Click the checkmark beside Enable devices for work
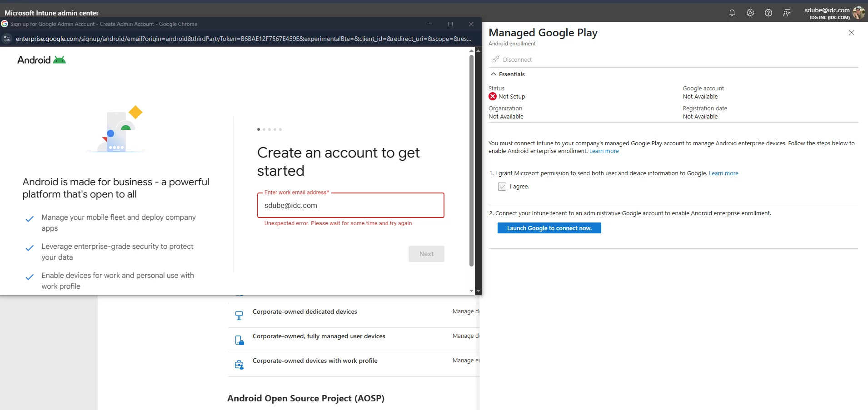The image size is (868, 410). (x=30, y=277)
